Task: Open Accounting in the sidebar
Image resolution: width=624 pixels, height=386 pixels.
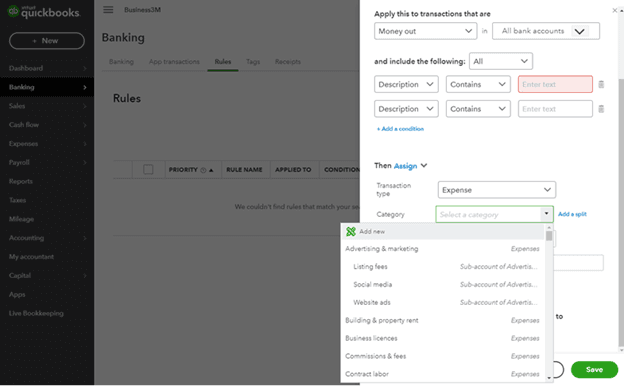Action: 47,238
